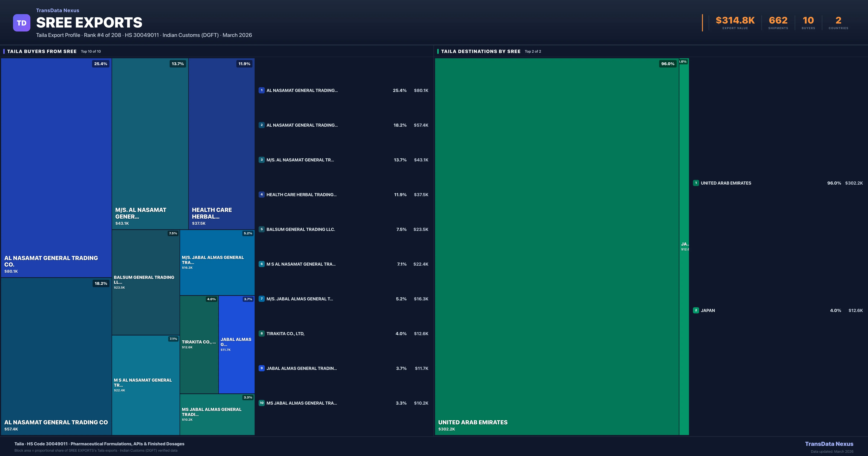Image resolution: width=868 pixels, height=456 pixels.
Task: Select the TIRAKITA CO. treemap block
Action: [x=199, y=344]
